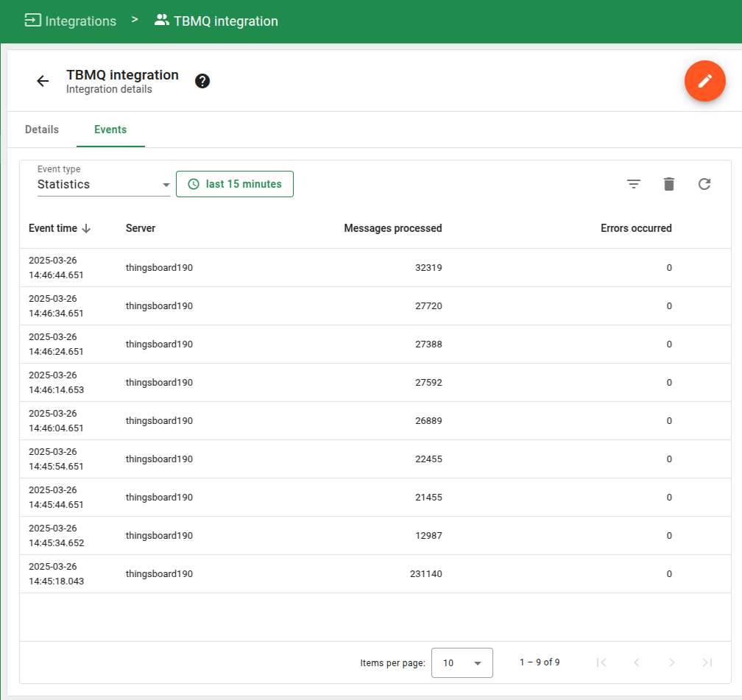Viewport: 742px width, 700px height.
Task: Click the sort arrow next to Event time
Action: (x=86, y=229)
